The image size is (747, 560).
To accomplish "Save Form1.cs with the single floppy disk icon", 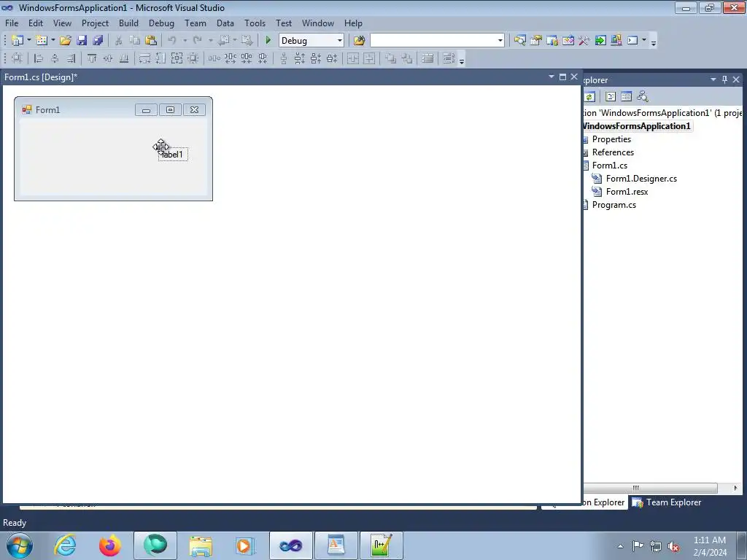I will click(x=82, y=41).
